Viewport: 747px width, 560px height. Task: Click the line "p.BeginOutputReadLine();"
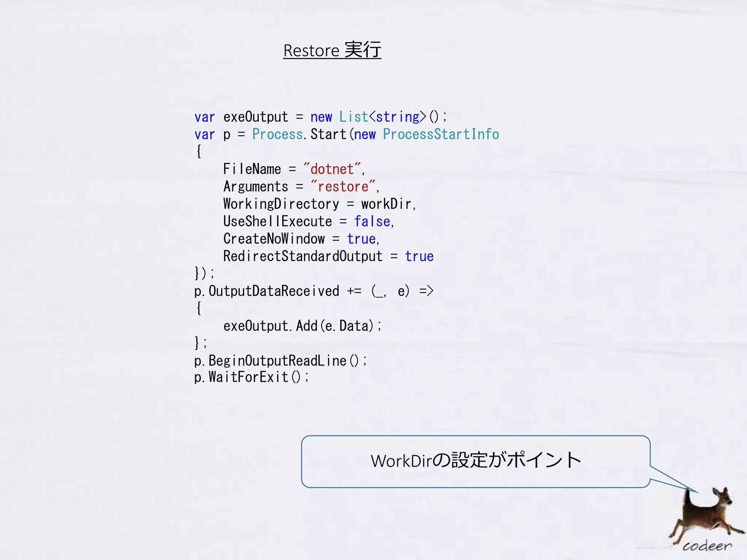point(280,361)
